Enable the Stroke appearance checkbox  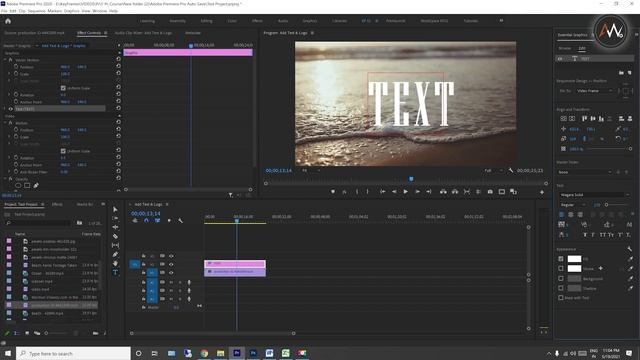[561, 269]
